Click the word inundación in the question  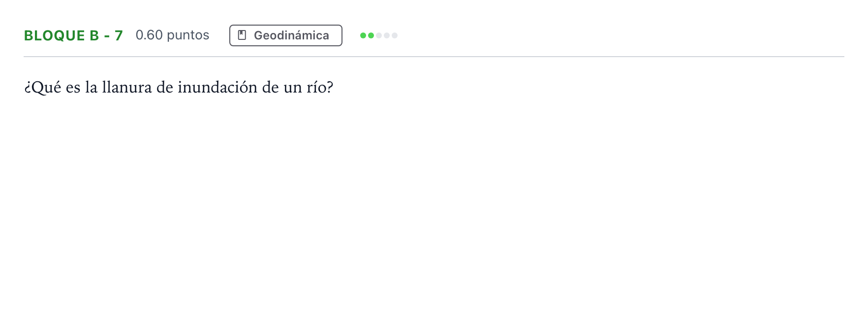(x=217, y=87)
